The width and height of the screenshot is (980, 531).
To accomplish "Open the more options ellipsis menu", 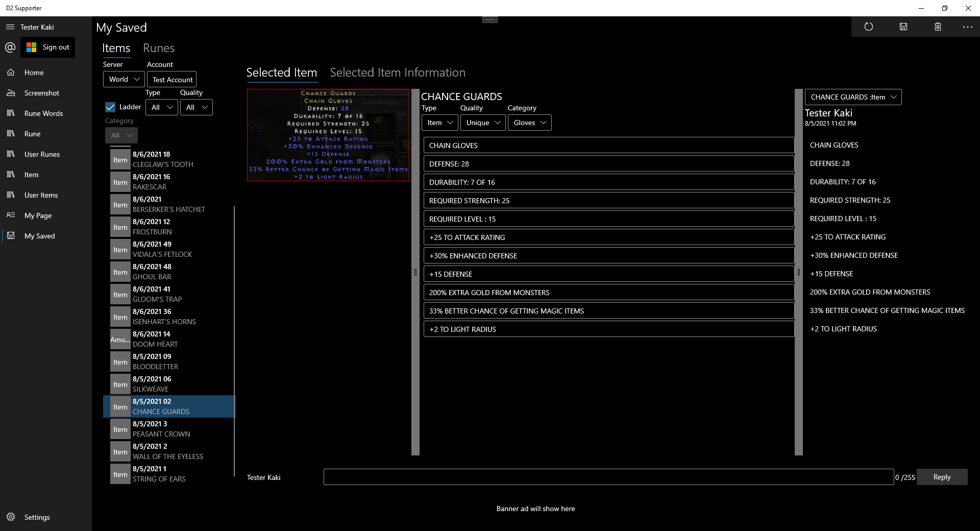I will pos(967,27).
